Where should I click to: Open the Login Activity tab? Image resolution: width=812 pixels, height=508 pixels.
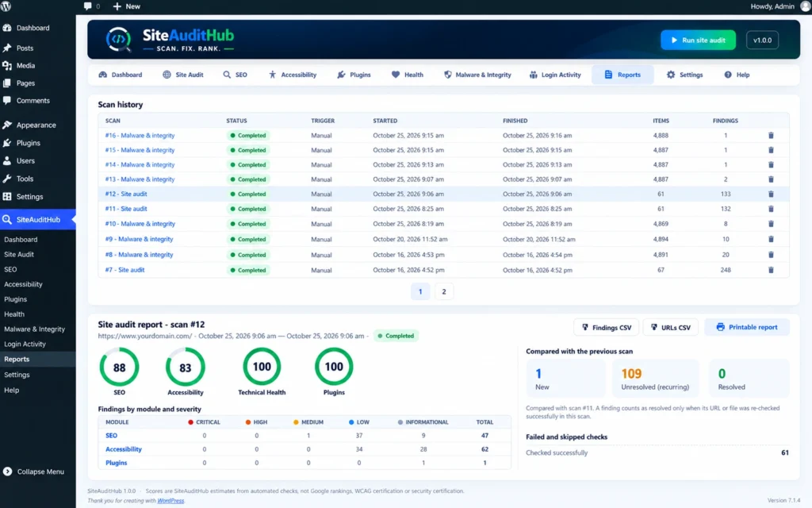tap(555, 75)
